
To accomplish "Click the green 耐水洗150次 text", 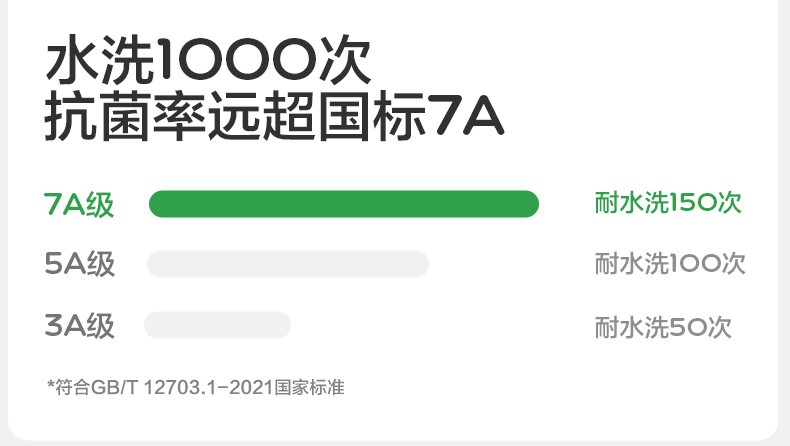I will click(668, 203).
